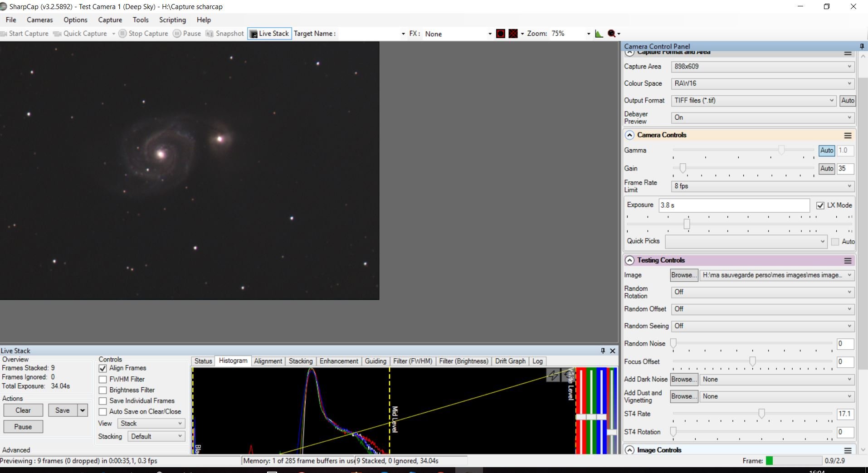868x473 pixels.
Task: Click the lightning bolt auto-stretch icon
Action: [553, 375]
